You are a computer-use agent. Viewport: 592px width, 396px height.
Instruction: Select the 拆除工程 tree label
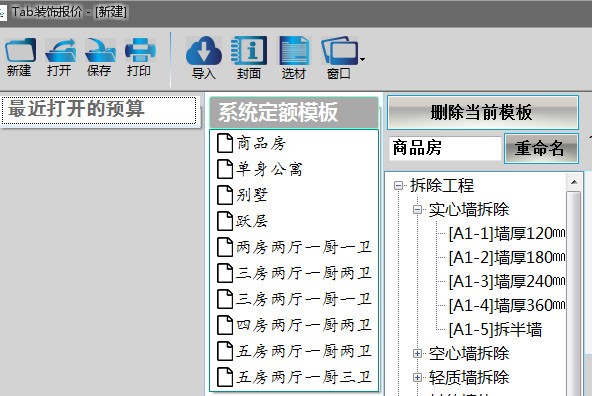point(442,185)
